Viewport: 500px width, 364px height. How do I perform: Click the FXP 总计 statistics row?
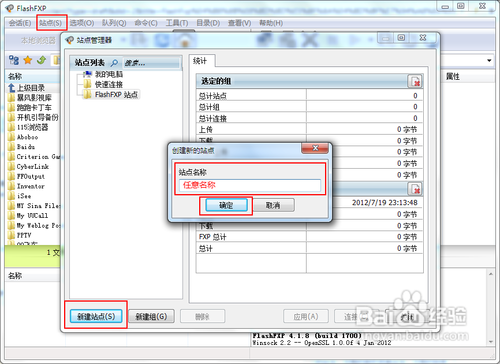click(310, 237)
